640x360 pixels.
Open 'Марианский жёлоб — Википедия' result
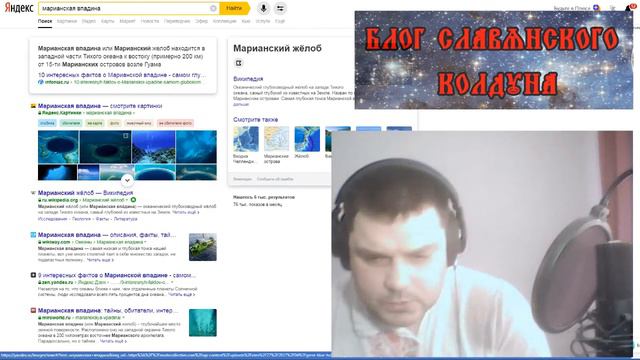tap(85, 193)
